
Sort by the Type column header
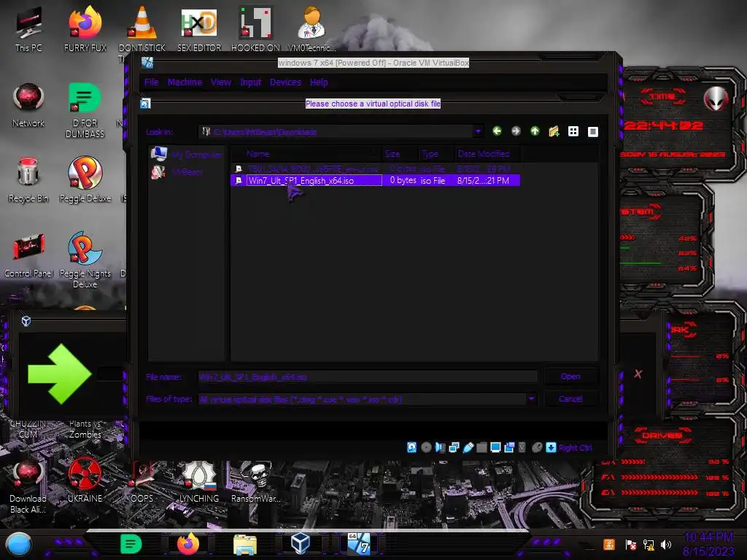[436, 154]
